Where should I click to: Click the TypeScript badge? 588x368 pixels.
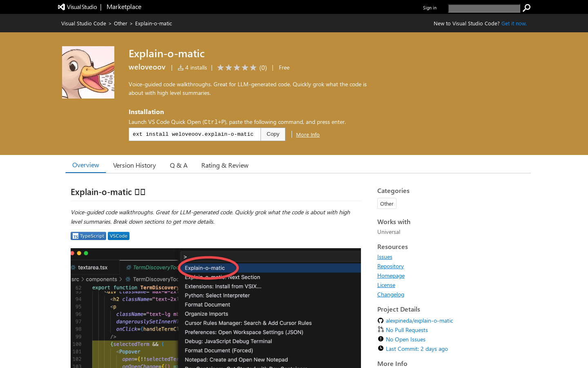(88, 236)
